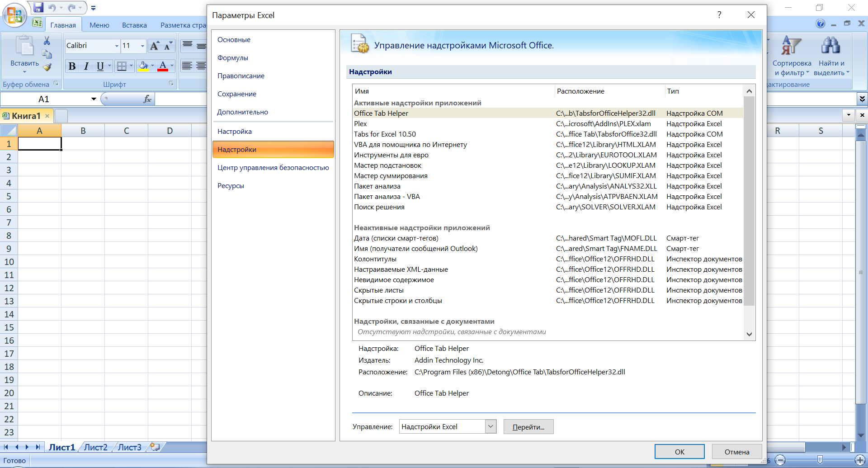Click the Select All corner of the sheet
The image size is (868, 468).
pyautogui.click(x=9, y=131)
